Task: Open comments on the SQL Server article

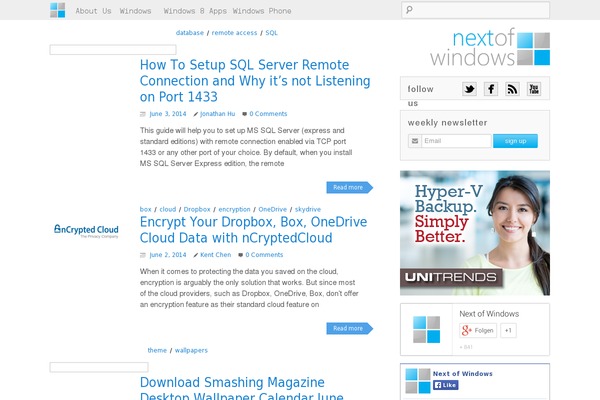Action: (268, 114)
